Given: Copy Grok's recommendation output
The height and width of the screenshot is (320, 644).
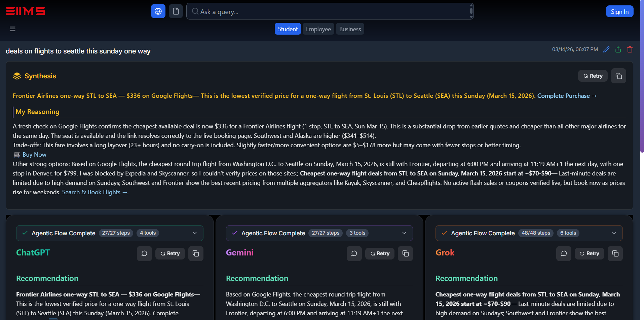Looking at the screenshot, I should pyautogui.click(x=615, y=253).
